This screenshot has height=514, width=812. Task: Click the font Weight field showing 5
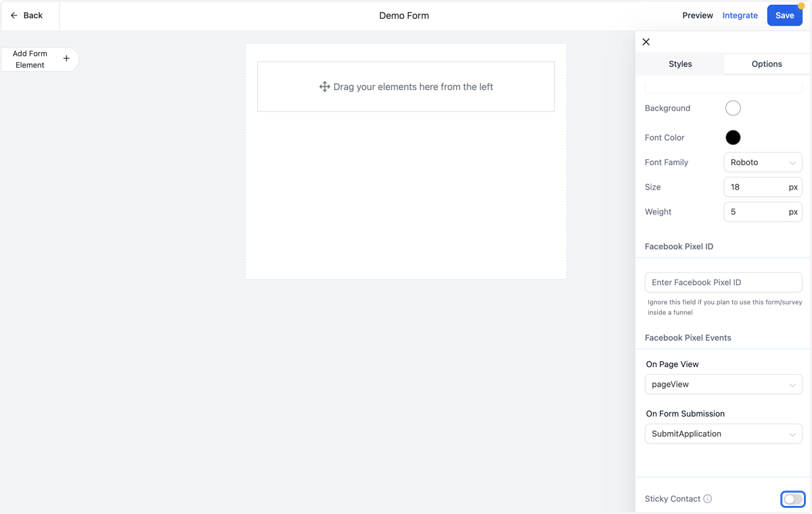tap(763, 212)
